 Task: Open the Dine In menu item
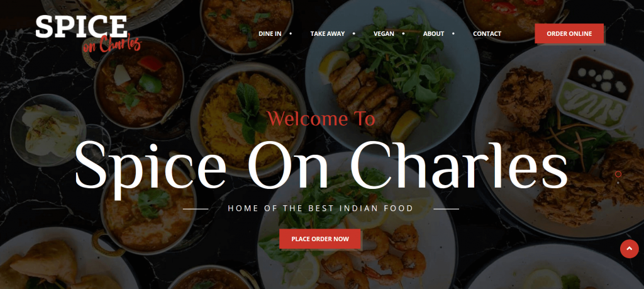tap(270, 34)
